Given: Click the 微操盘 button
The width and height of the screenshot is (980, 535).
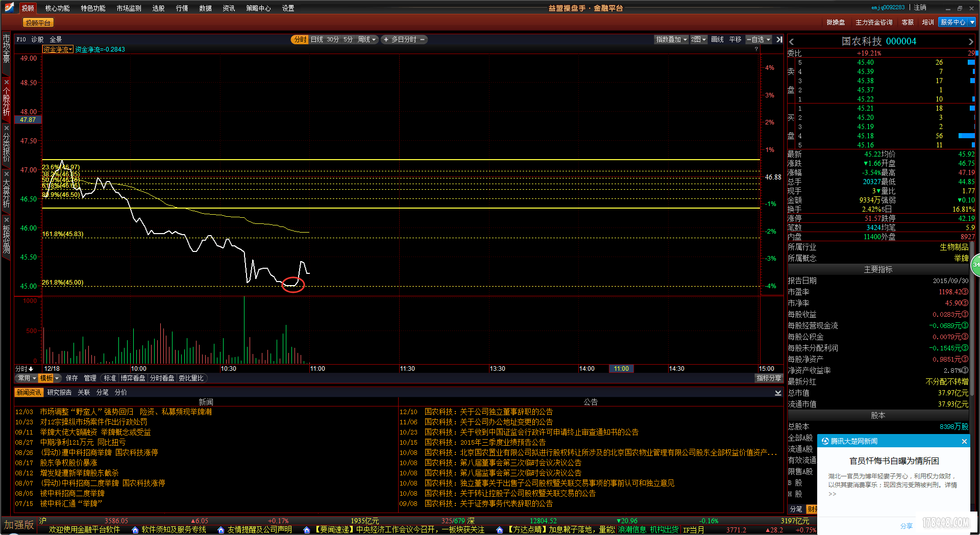Looking at the screenshot, I should click(836, 22).
